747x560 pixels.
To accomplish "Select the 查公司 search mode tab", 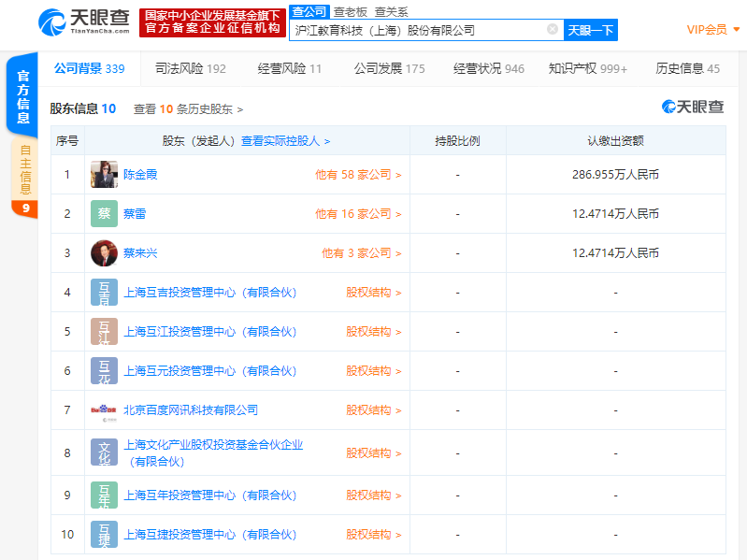I will coord(309,12).
